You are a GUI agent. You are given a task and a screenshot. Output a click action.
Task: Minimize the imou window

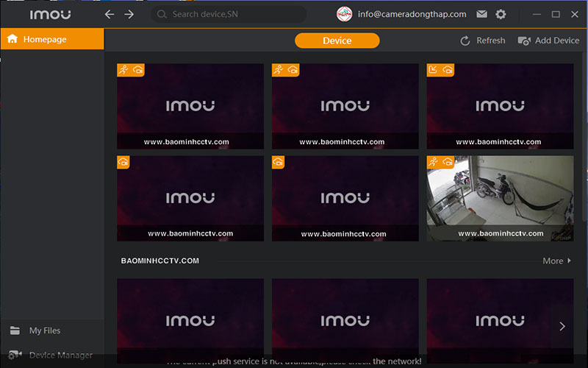click(x=537, y=14)
